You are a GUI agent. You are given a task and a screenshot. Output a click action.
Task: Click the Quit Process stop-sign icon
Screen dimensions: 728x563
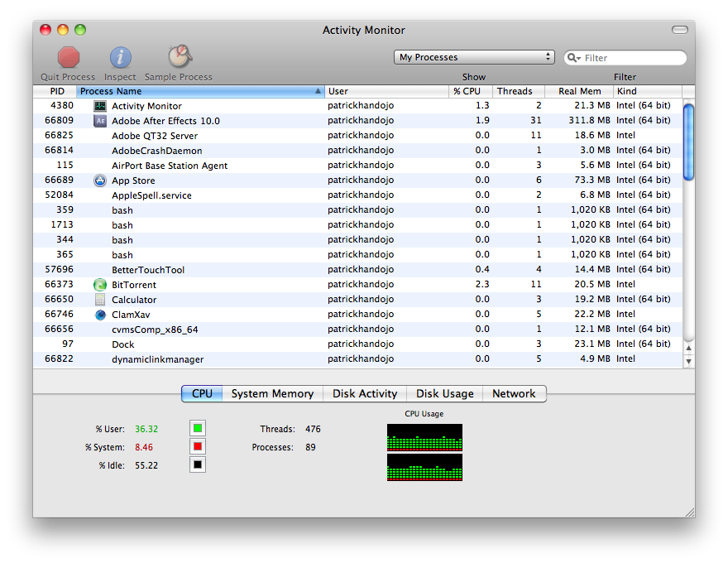click(x=68, y=58)
